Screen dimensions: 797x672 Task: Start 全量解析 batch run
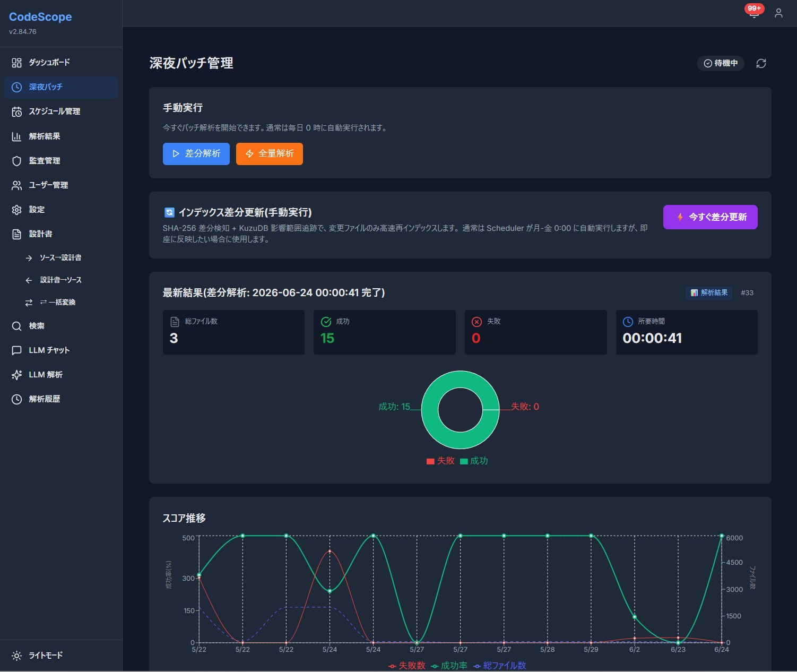coord(270,154)
